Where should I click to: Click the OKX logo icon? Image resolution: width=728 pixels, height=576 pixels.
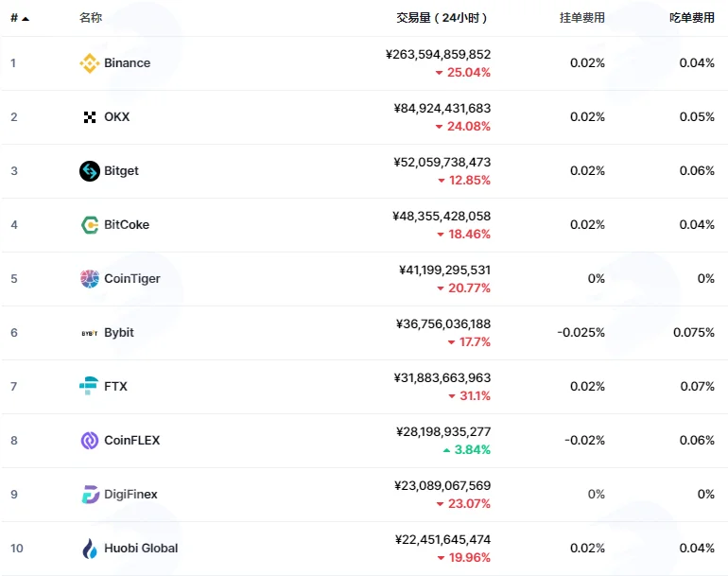(90, 117)
